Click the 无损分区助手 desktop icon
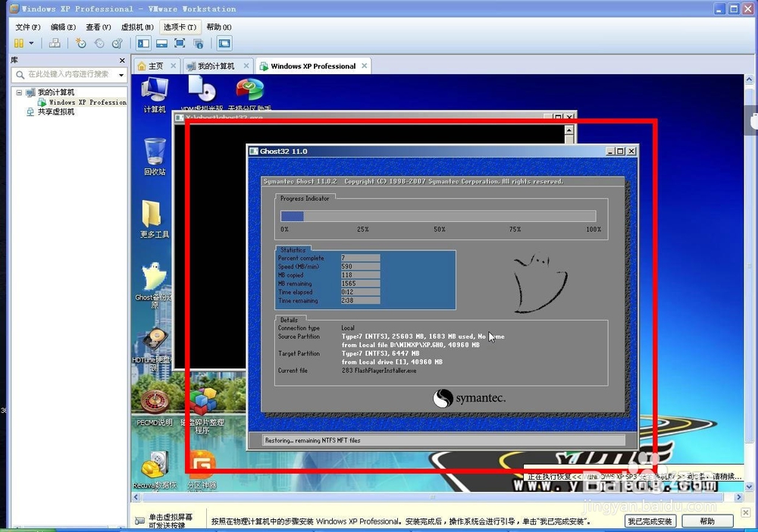 pyautogui.click(x=249, y=92)
